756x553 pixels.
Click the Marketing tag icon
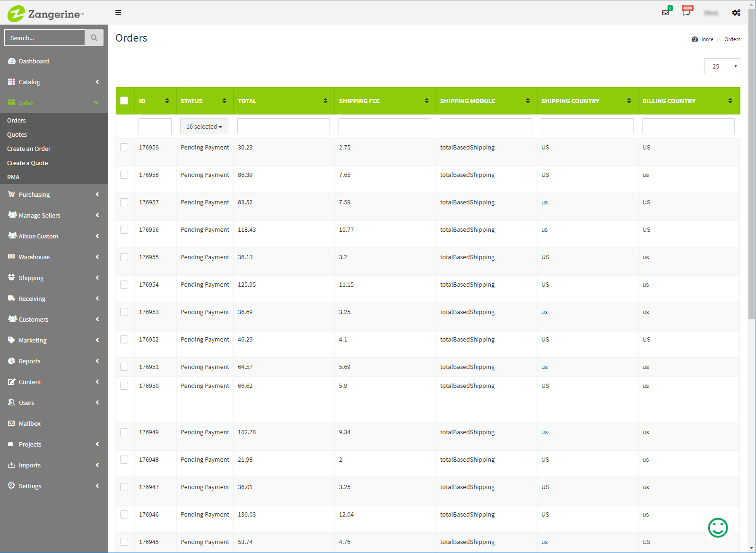11,340
